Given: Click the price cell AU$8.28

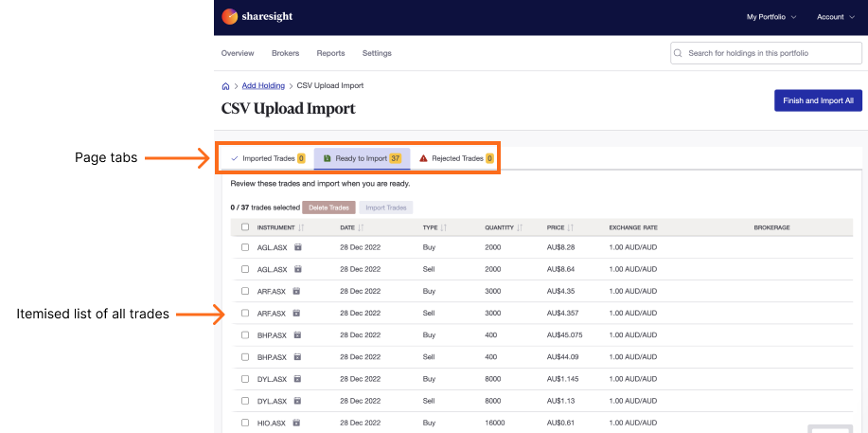Looking at the screenshot, I should pos(560,247).
